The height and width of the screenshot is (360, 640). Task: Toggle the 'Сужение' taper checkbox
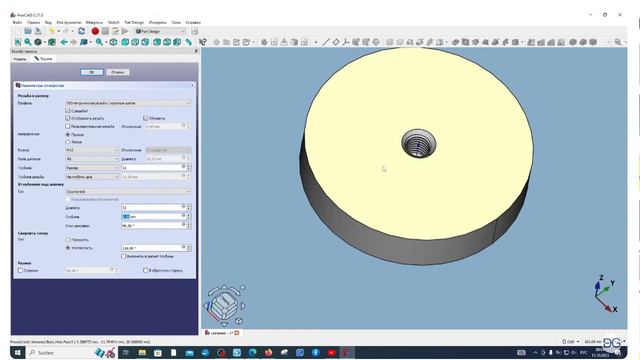[20, 270]
